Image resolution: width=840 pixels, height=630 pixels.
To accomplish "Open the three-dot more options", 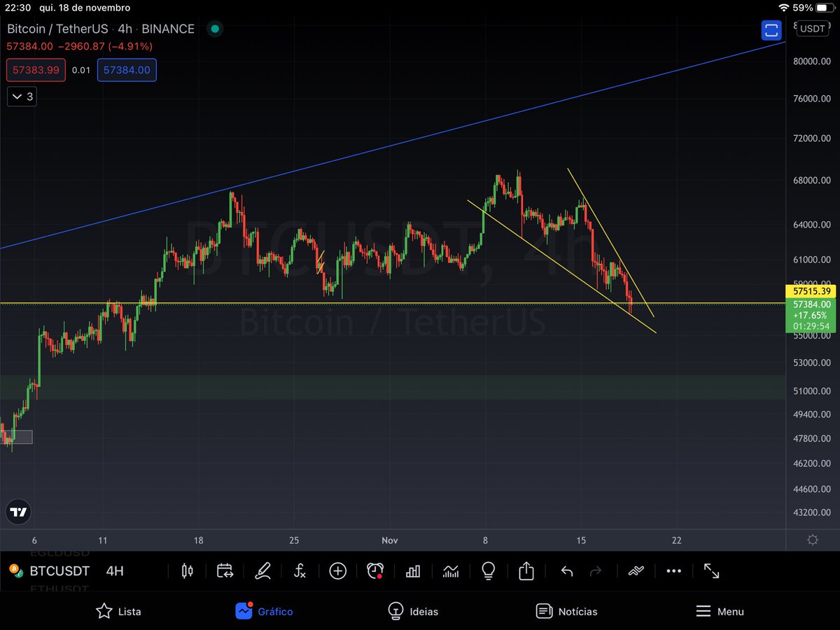I will coord(673,571).
